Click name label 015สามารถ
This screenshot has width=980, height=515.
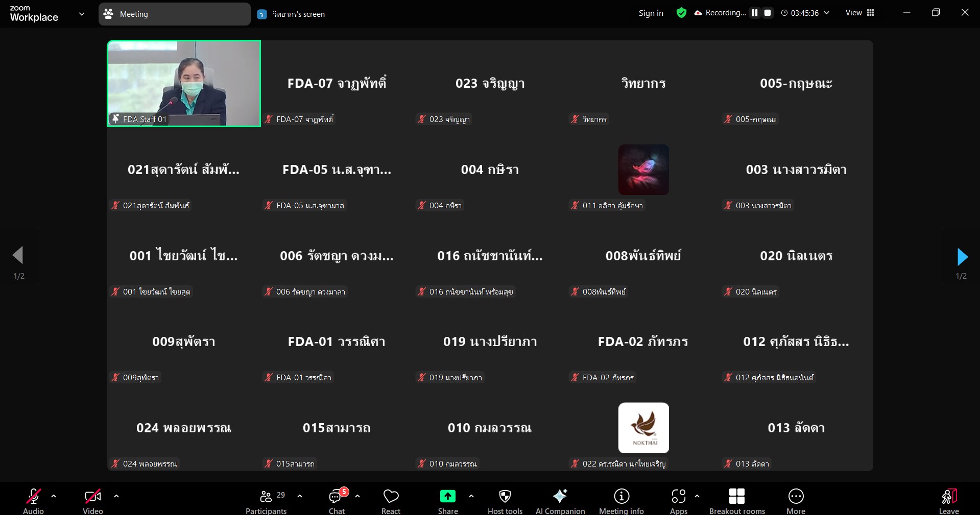[295, 463]
